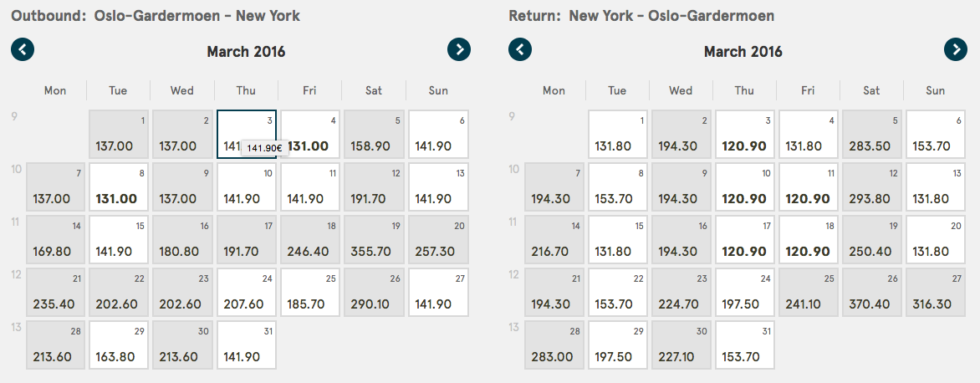Select outbound March 29 fare 163.80
This screenshot has height=383, width=980.
(120, 345)
